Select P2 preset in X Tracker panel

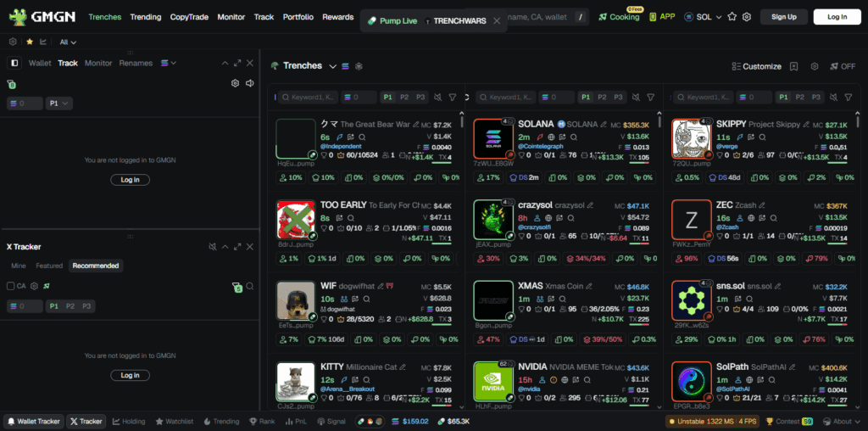click(x=70, y=306)
